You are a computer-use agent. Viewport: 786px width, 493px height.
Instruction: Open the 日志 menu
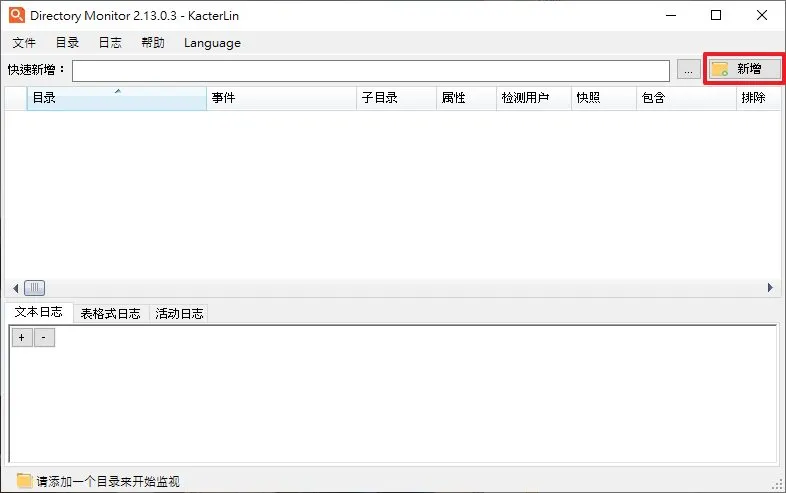click(110, 43)
